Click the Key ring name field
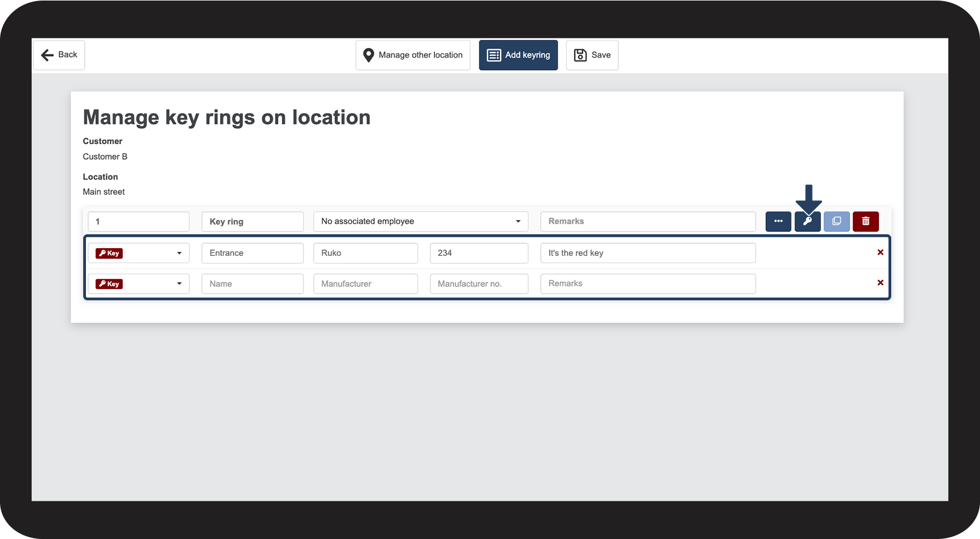The height and width of the screenshot is (539, 980). click(252, 221)
